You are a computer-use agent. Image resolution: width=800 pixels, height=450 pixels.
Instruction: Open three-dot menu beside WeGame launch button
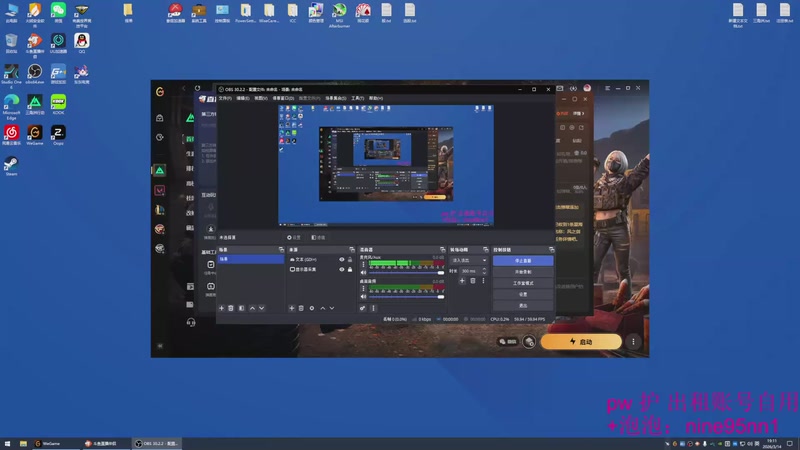tap(633, 342)
